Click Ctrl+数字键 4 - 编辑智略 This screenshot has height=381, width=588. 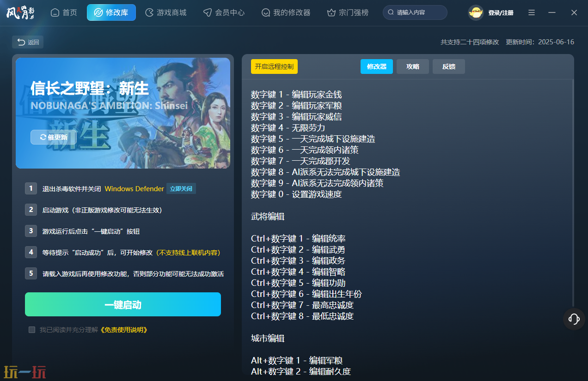pos(298,272)
